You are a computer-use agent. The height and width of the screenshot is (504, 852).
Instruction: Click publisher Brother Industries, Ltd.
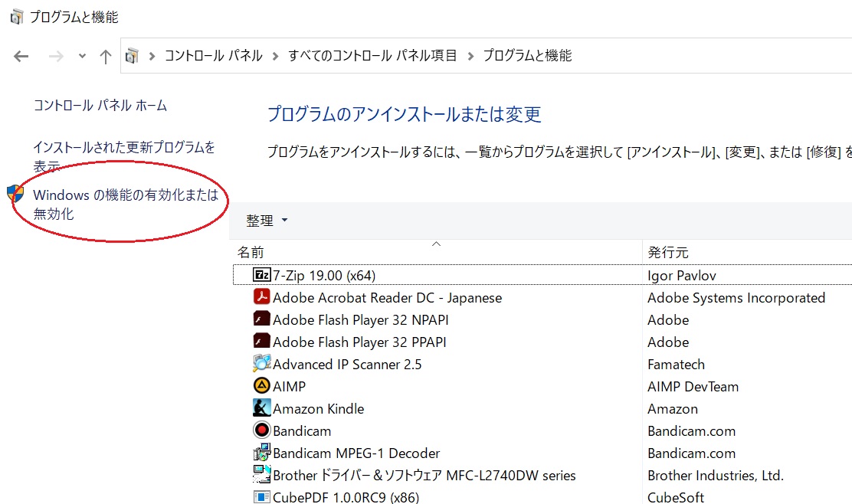(x=716, y=476)
